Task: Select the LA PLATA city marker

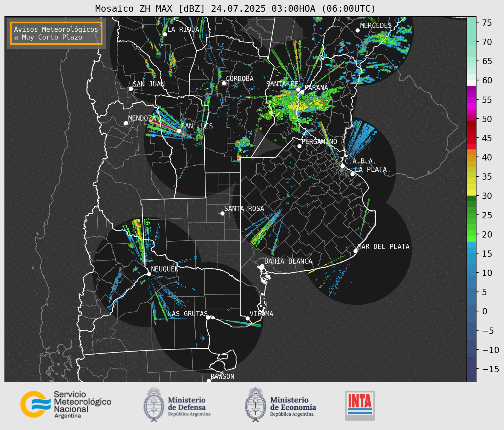Action: (353, 174)
